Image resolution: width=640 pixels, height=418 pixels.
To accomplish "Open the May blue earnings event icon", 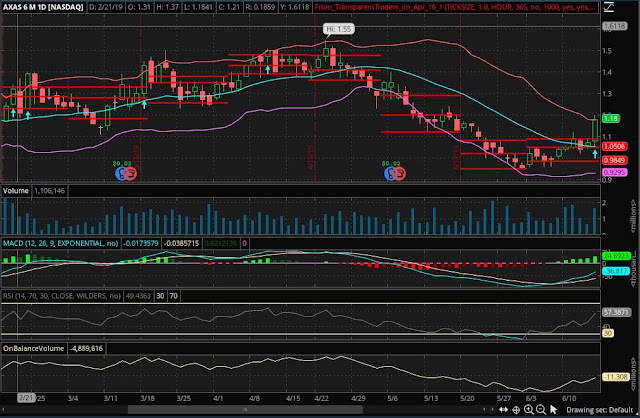I will 390,174.
